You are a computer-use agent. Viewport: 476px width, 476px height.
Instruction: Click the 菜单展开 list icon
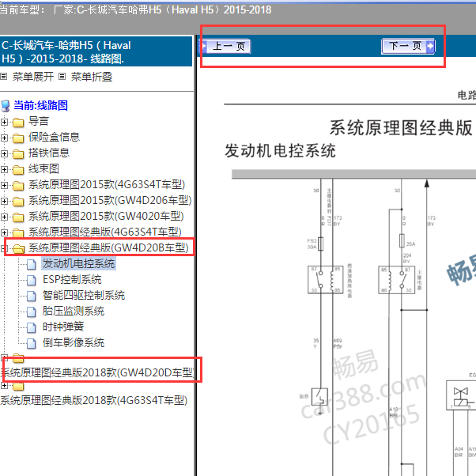pos(4,76)
